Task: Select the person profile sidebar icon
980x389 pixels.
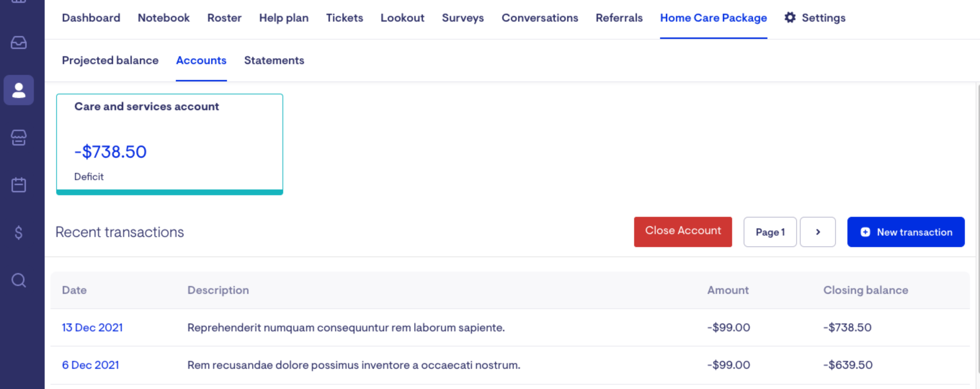Action: coord(19,90)
